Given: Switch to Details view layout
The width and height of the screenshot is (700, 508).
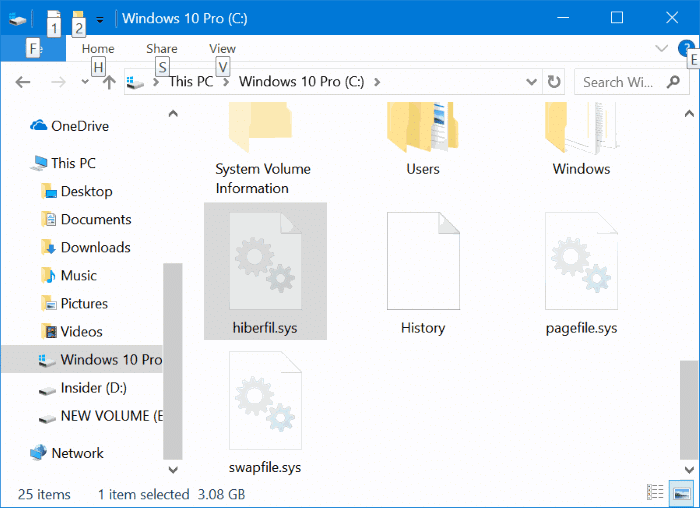Looking at the screenshot, I should (x=655, y=493).
